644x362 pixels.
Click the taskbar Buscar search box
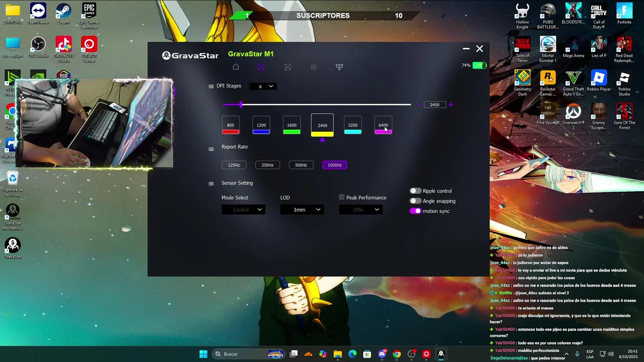[249, 354]
